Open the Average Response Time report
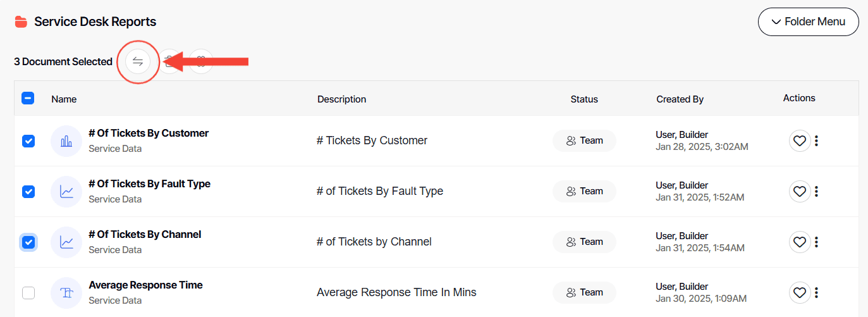Image resolution: width=868 pixels, height=317 pixels. 145,285
